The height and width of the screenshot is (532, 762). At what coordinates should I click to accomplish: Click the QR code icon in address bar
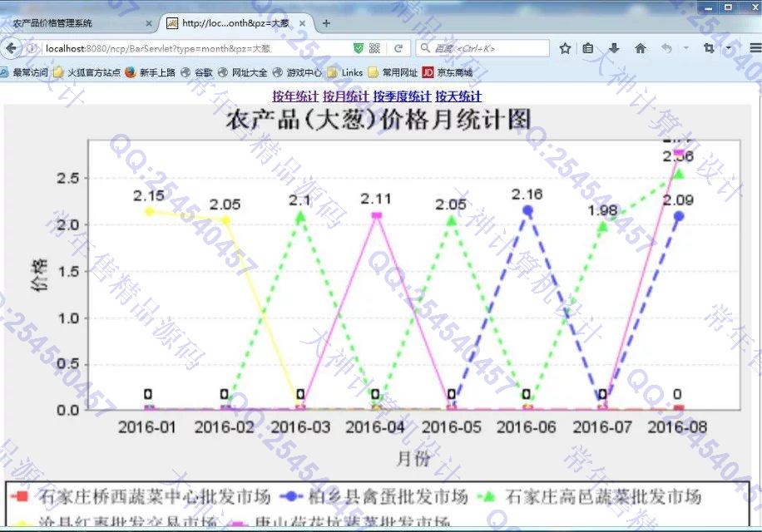[375, 48]
